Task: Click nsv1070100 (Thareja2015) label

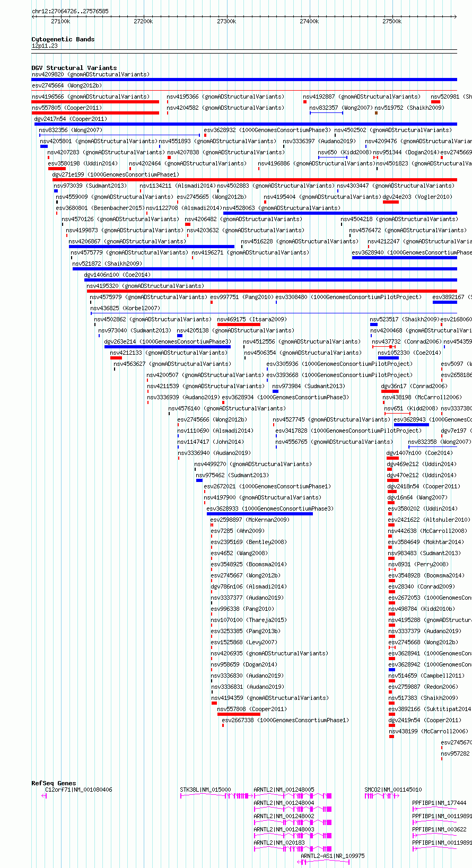Action: tap(249, 620)
